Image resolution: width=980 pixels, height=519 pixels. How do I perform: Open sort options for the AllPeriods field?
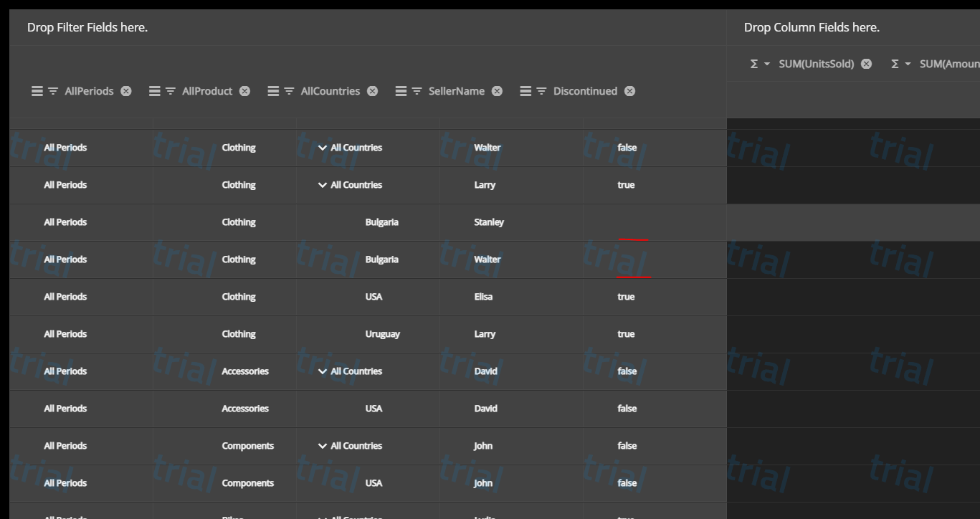[37, 91]
